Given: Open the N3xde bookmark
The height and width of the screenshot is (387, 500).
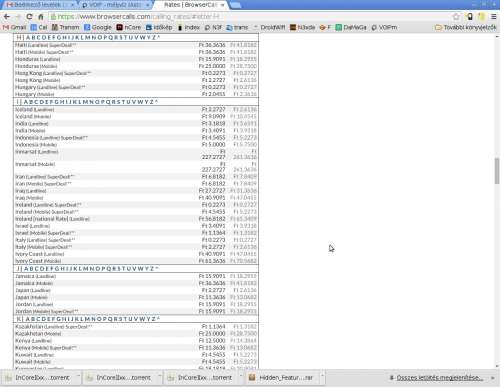Looking at the screenshot, I should click(x=302, y=27).
